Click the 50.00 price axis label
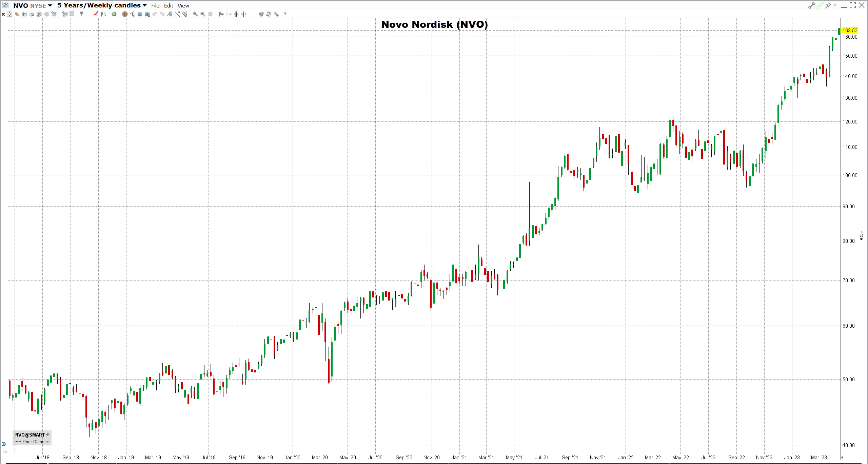Image resolution: width=868 pixels, height=464 pixels. 849,380
